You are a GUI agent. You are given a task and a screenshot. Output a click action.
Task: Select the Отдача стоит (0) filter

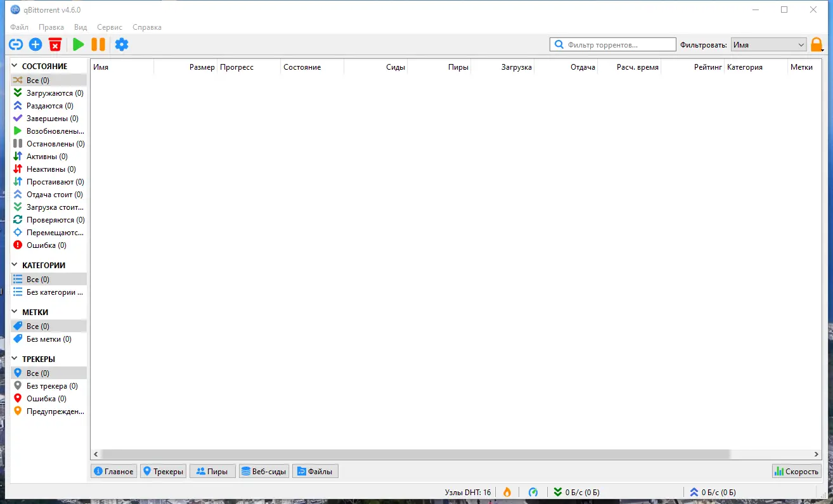coord(49,195)
